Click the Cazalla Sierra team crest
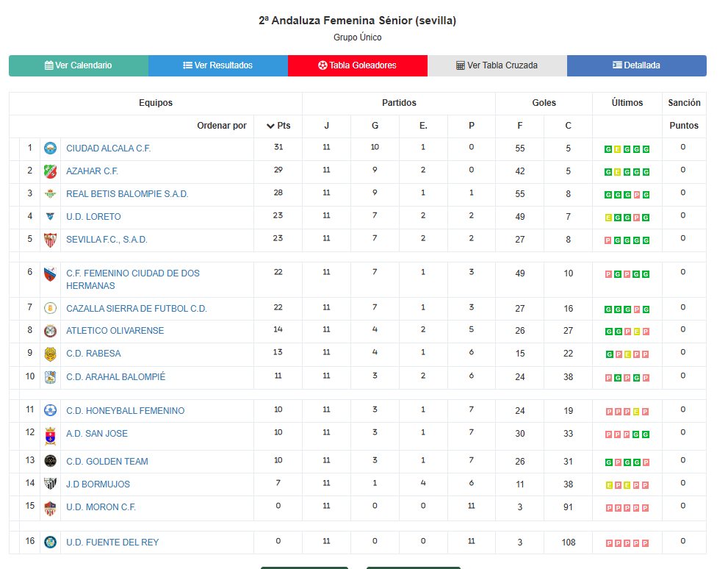The width and height of the screenshot is (728, 569). (x=50, y=309)
